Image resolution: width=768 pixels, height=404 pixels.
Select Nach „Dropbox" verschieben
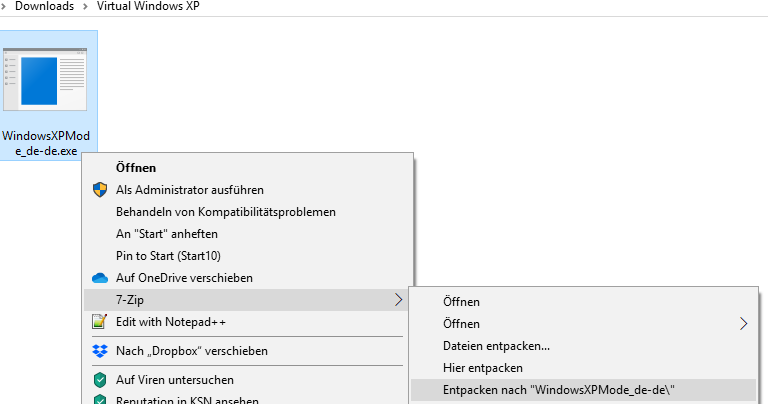tap(192, 351)
